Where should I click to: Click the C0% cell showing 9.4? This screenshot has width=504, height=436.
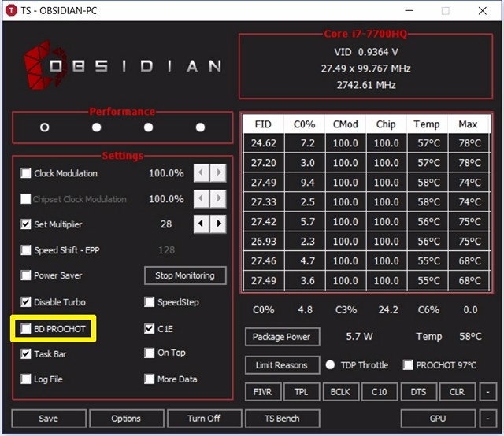pyautogui.click(x=305, y=183)
